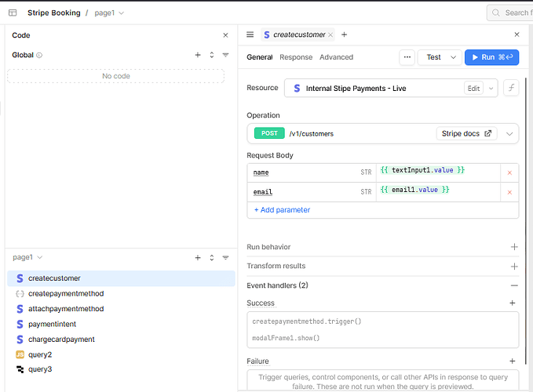Delete the name request body parameter
Screen dimensions: 533x392
pos(509,172)
